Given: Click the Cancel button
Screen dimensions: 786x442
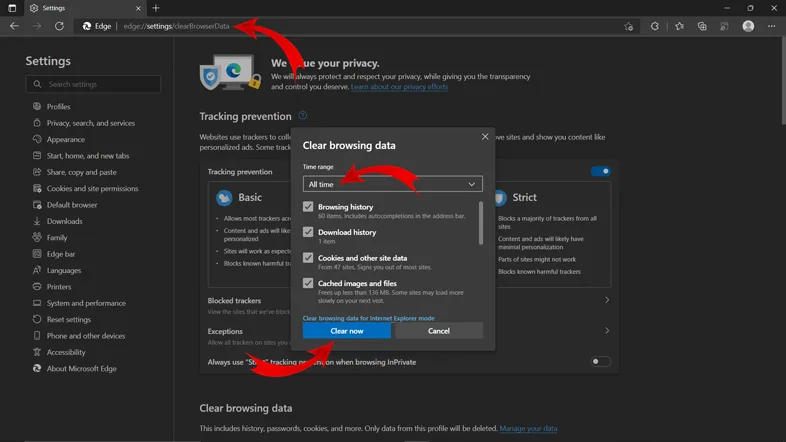Looking at the screenshot, I should coord(439,331).
